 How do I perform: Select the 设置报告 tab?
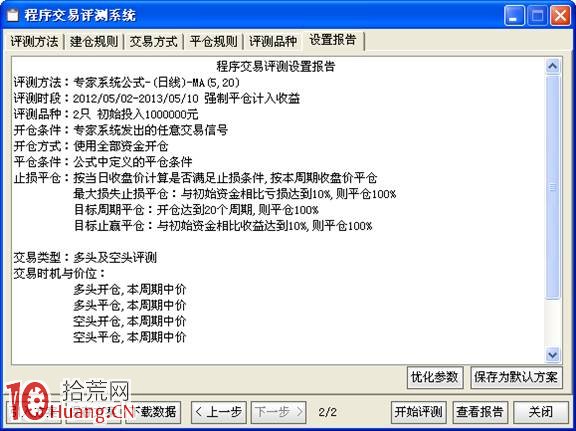point(333,40)
